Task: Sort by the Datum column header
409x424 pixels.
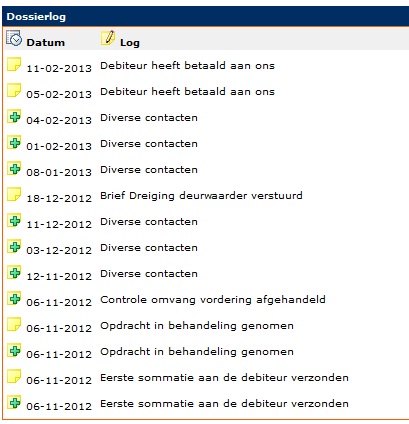Action: point(46,43)
